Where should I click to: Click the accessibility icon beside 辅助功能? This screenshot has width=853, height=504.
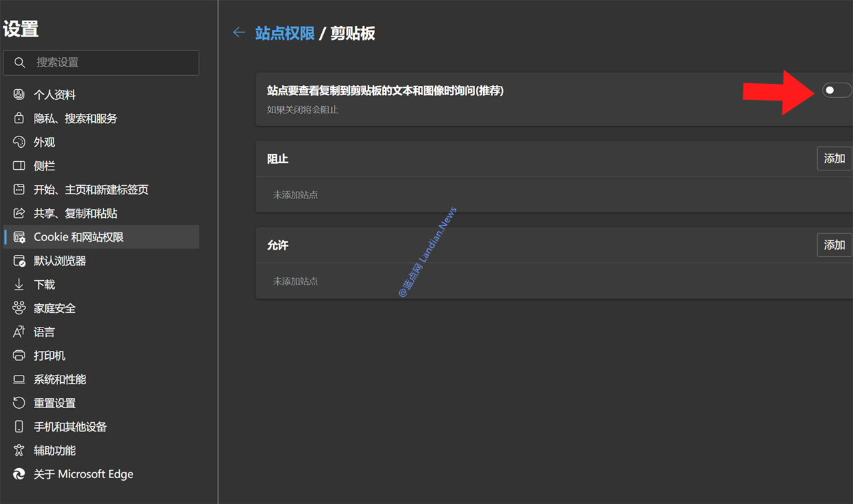pyautogui.click(x=19, y=451)
